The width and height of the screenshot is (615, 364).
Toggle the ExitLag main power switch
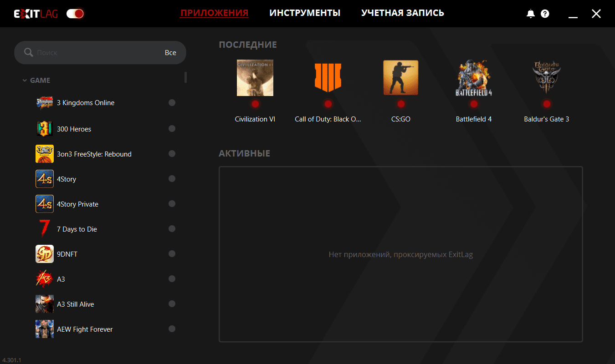tap(75, 14)
